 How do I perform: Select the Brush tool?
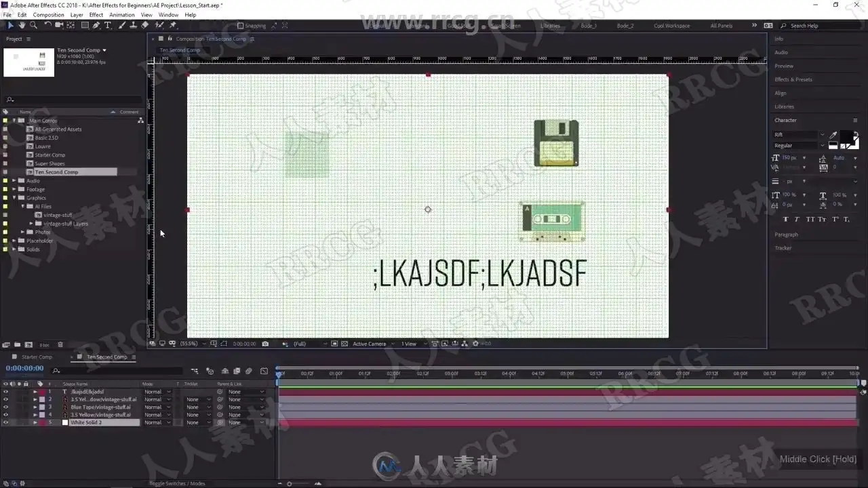coord(122,25)
